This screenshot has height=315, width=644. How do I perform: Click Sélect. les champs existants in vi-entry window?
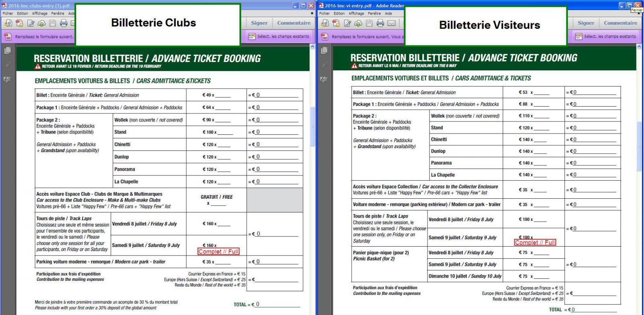[606, 37]
